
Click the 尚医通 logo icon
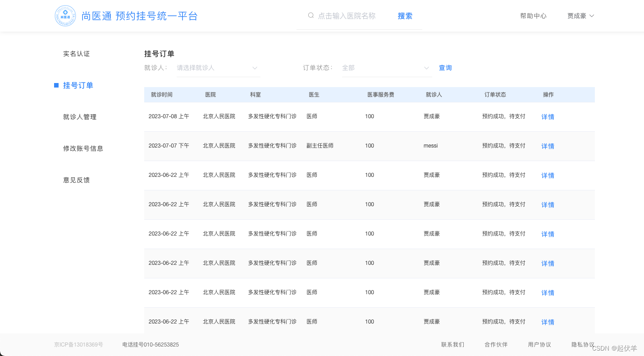pyautogui.click(x=65, y=16)
